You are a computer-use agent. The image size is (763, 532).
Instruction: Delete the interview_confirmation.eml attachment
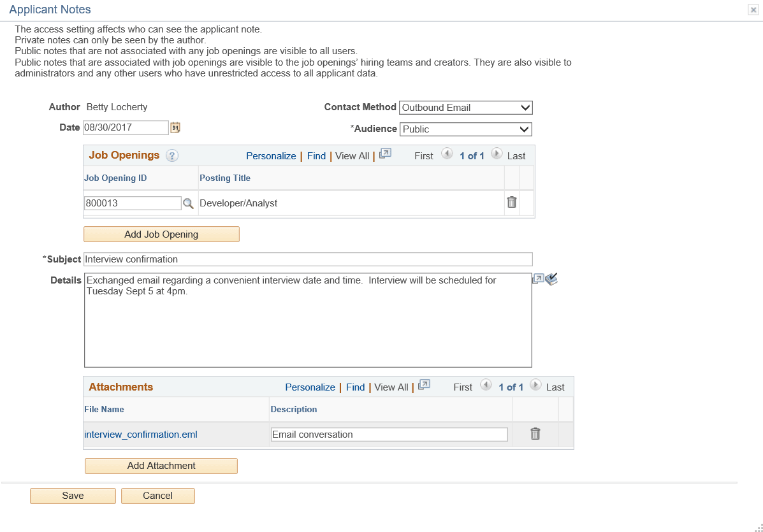535,433
